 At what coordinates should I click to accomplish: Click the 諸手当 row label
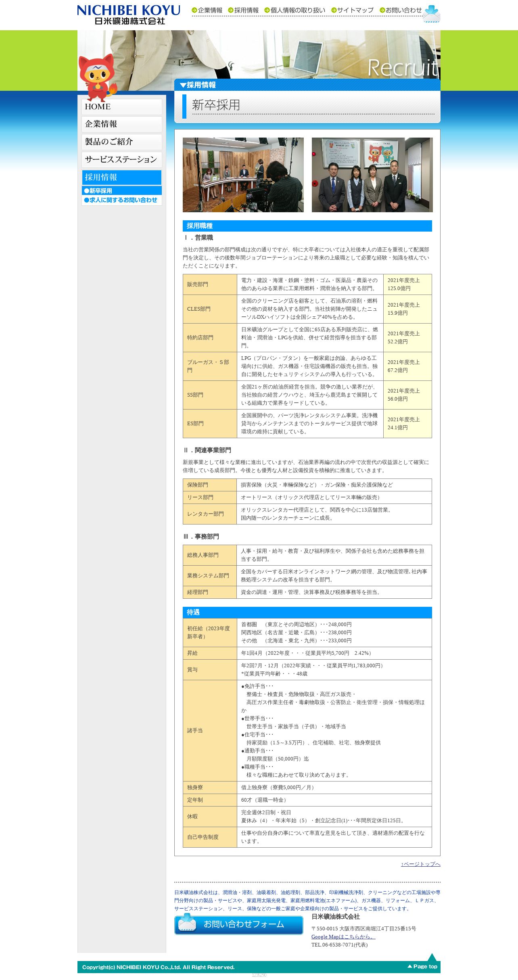210,731
